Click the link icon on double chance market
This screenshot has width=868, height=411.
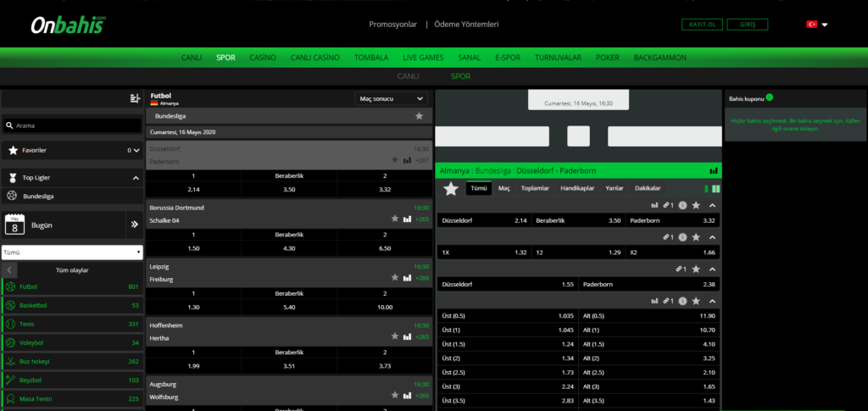tap(666, 237)
